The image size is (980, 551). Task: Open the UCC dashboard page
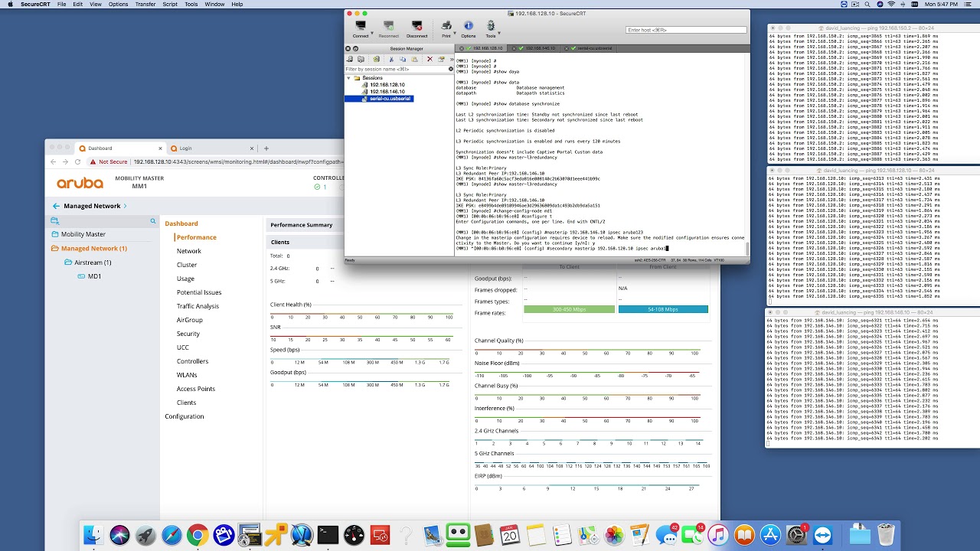coord(183,347)
